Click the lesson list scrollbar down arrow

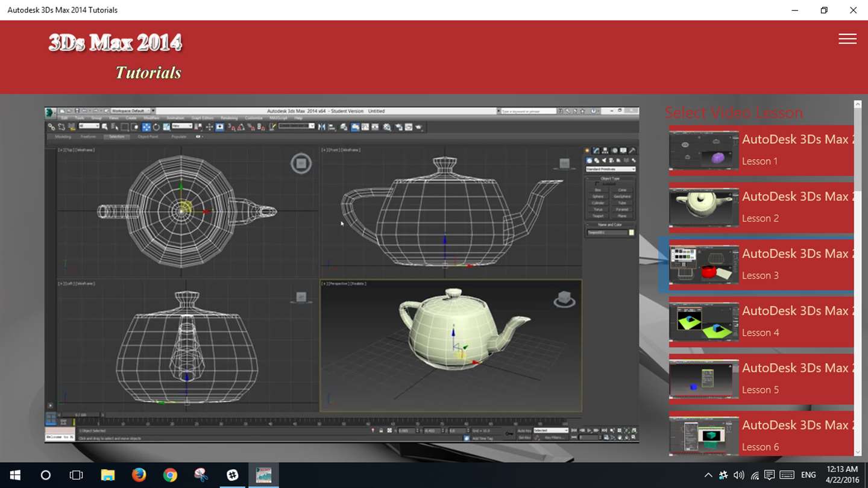pos(858,452)
